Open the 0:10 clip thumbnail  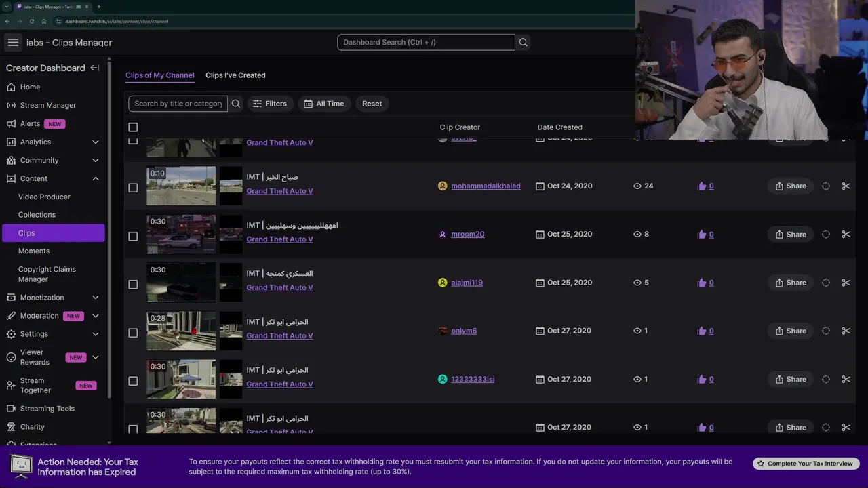181,186
